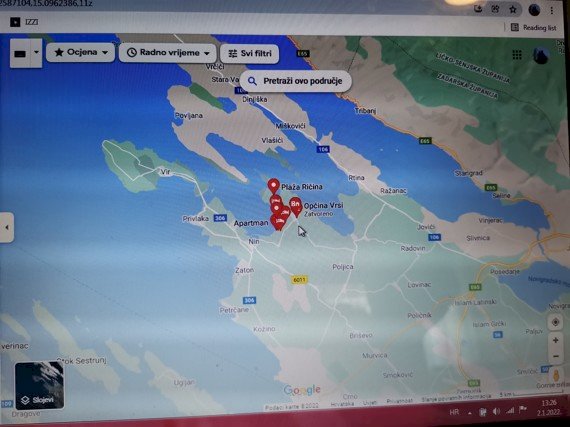Click the Starigrad label

[469, 173]
